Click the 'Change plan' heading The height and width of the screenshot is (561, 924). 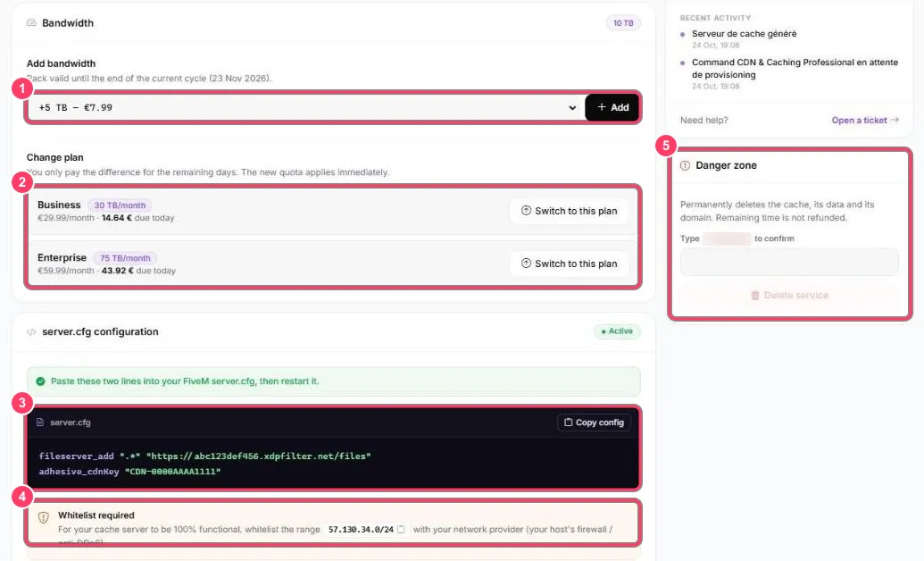[x=54, y=157]
